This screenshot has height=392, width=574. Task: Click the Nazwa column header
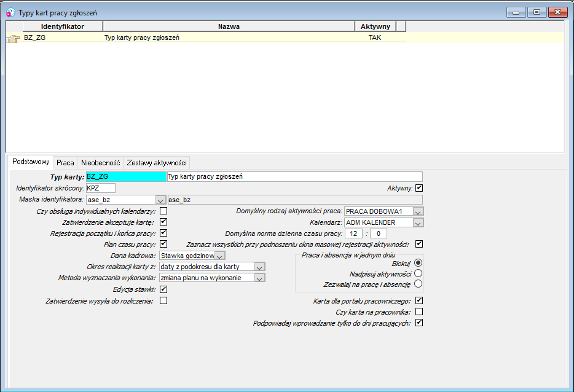tap(229, 26)
